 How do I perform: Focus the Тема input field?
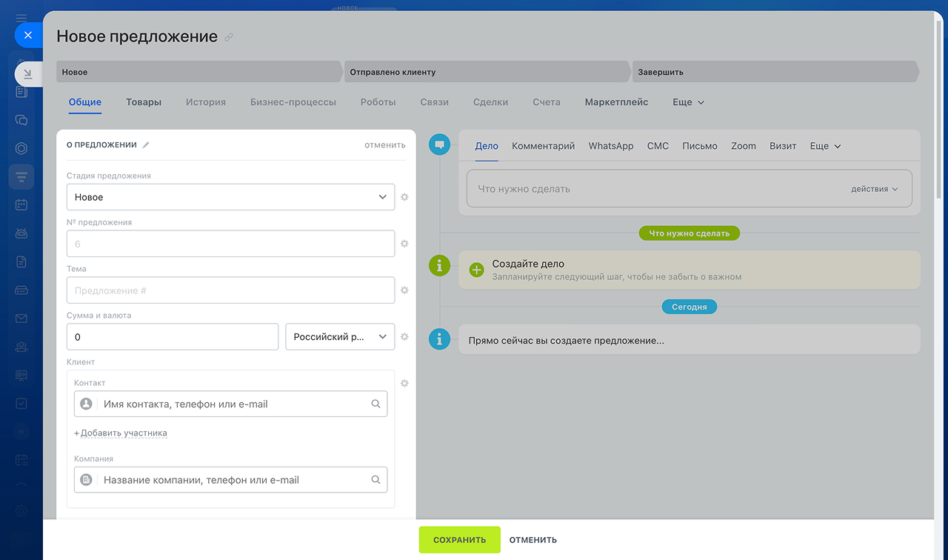click(230, 290)
